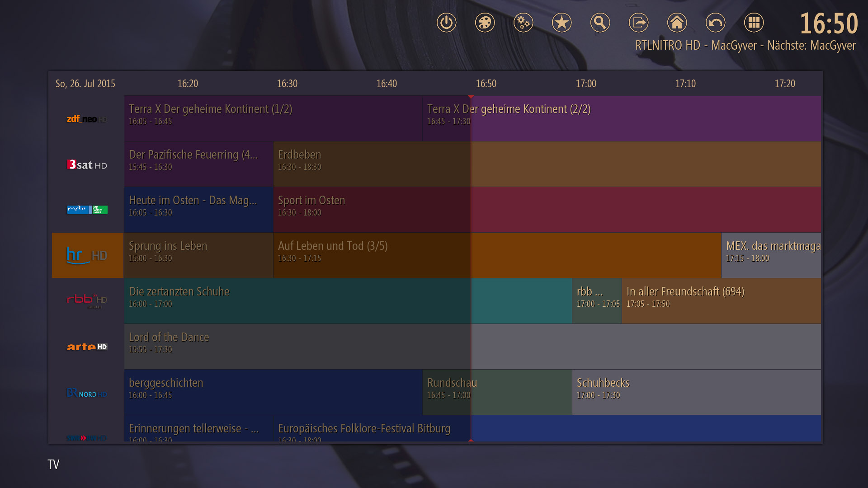The width and height of the screenshot is (868, 488).
Task: Select Erinnerungen tellerweise programme
Action: point(198,428)
